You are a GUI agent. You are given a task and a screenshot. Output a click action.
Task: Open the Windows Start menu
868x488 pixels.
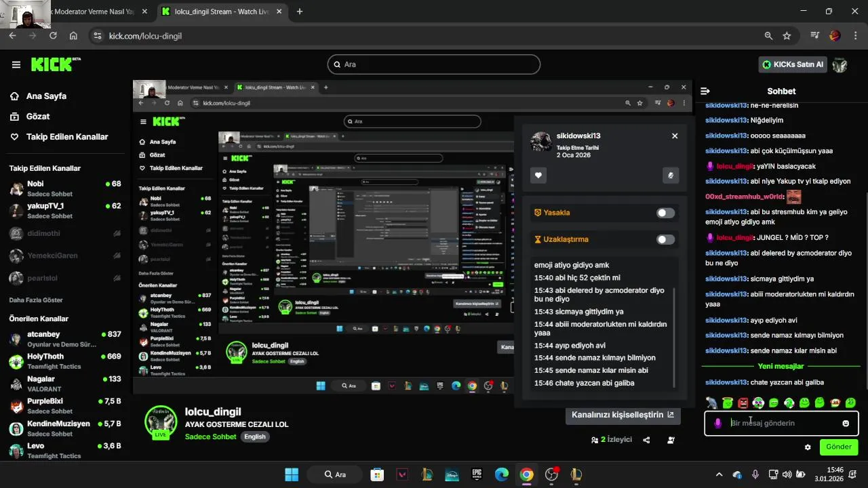pyautogui.click(x=292, y=474)
